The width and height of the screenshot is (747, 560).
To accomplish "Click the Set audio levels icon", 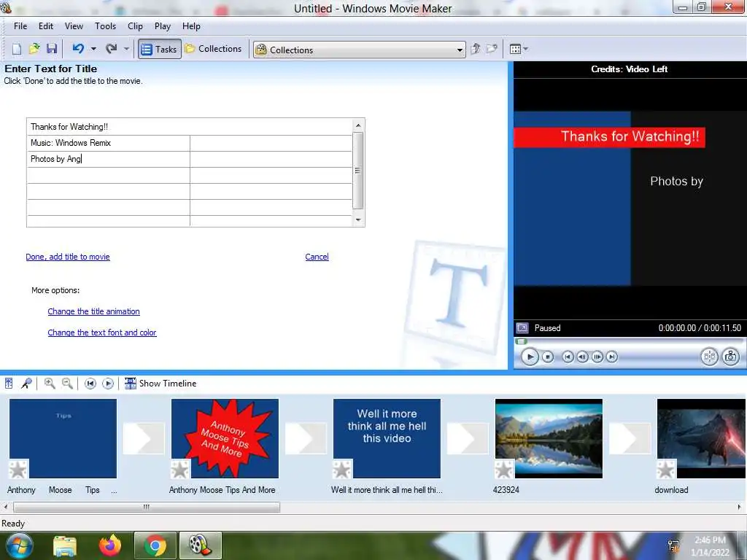I will pos(9,384).
